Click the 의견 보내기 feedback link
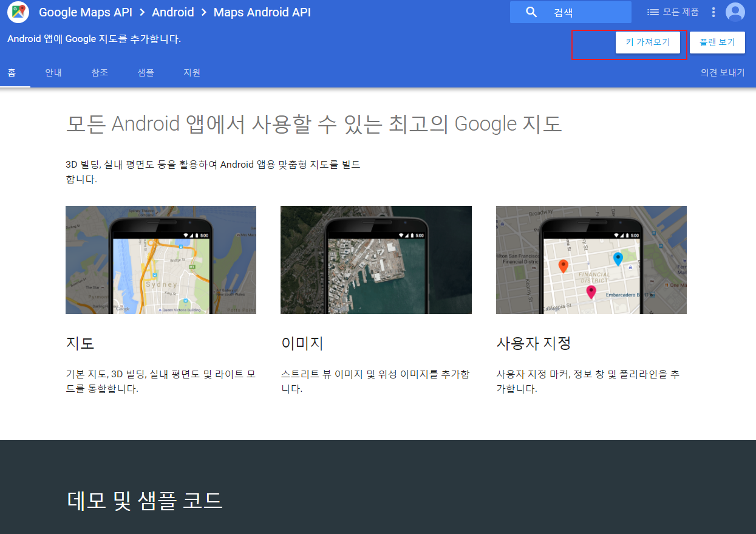 pos(723,72)
